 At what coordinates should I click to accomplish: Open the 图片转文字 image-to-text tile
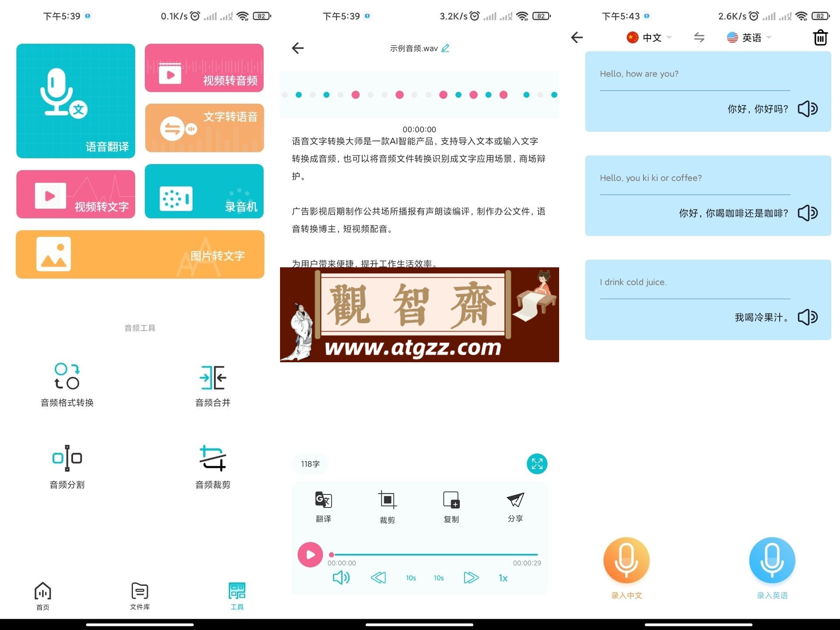pos(140,254)
